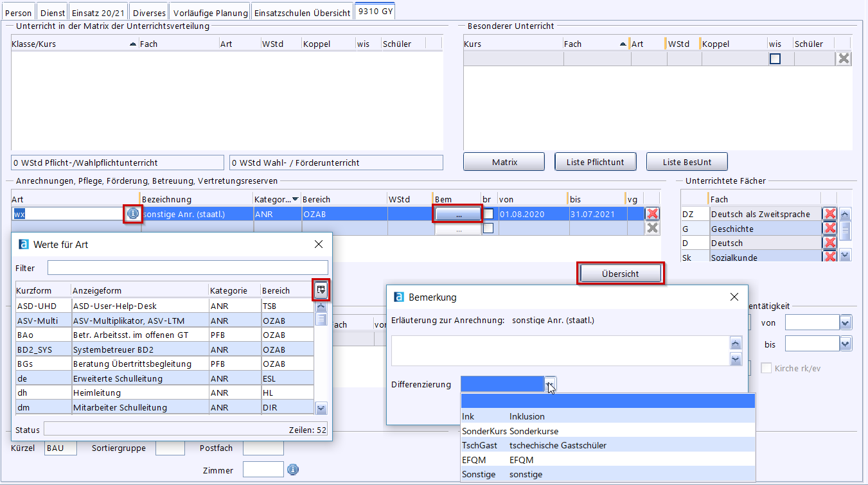Click the Filter input in Werte für Art
This screenshot has width=868, height=485.
pos(188,268)
